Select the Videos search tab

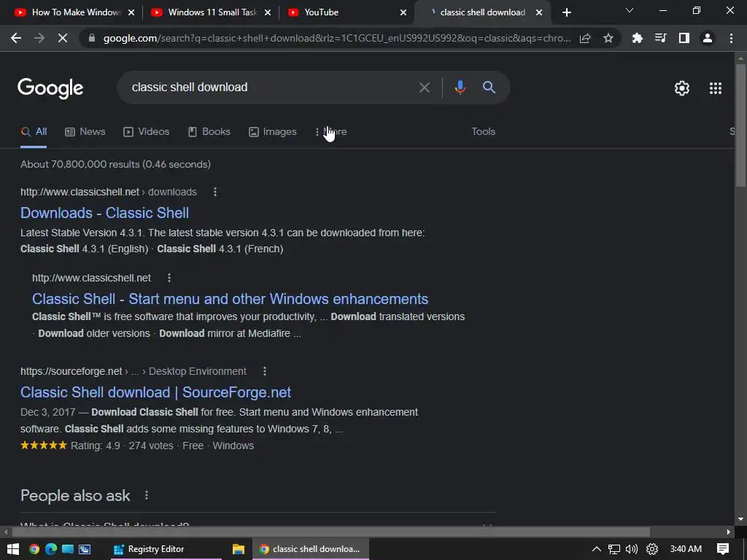point(146,131)
